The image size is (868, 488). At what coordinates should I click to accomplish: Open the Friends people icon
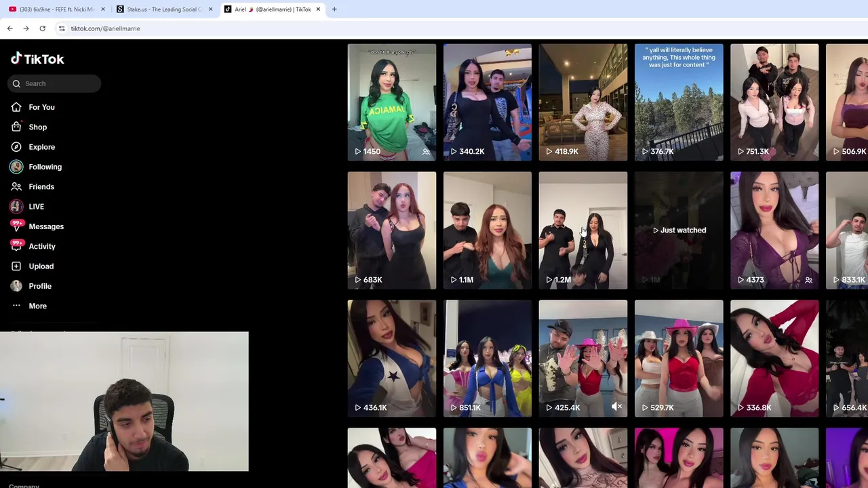pos(16,186)
